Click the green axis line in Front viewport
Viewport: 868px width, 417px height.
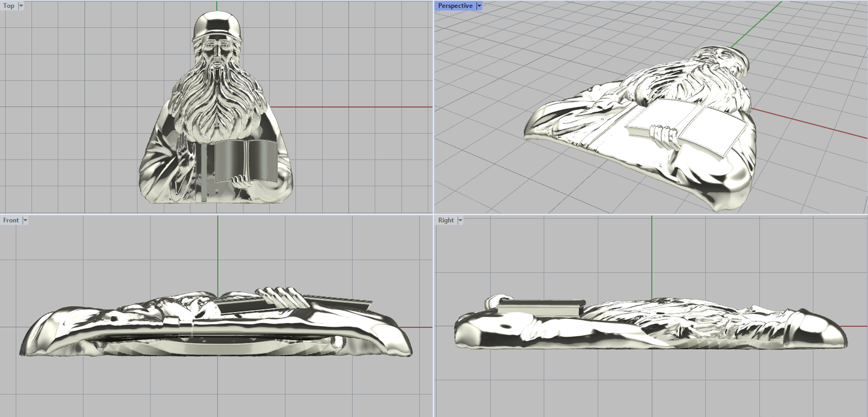click(x=218, y=255)
